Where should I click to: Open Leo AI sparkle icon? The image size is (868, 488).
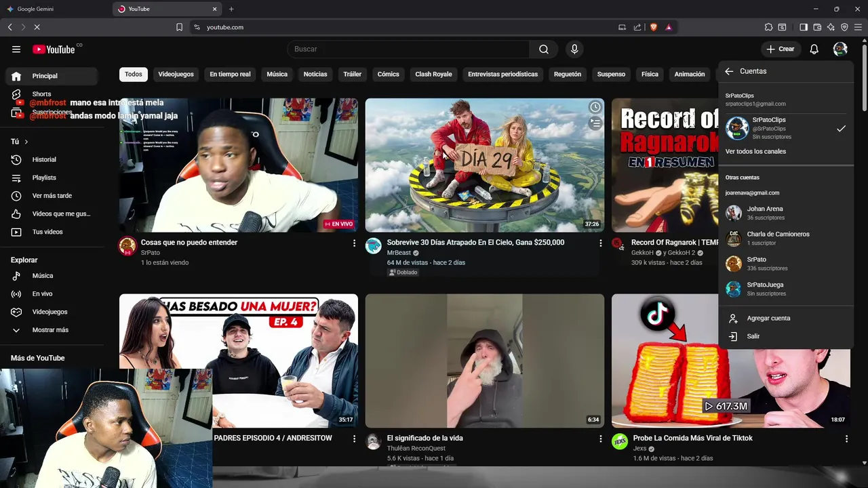pos(831,27)
